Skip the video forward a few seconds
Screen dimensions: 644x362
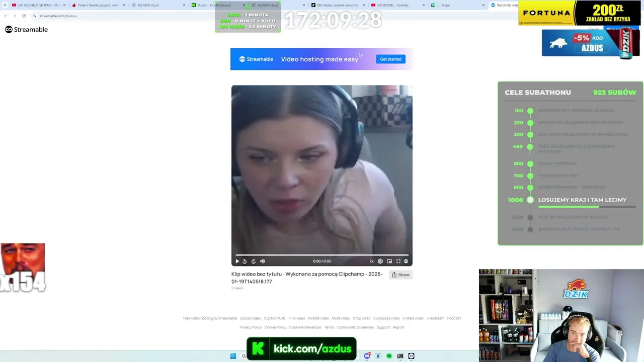(254, 261)
